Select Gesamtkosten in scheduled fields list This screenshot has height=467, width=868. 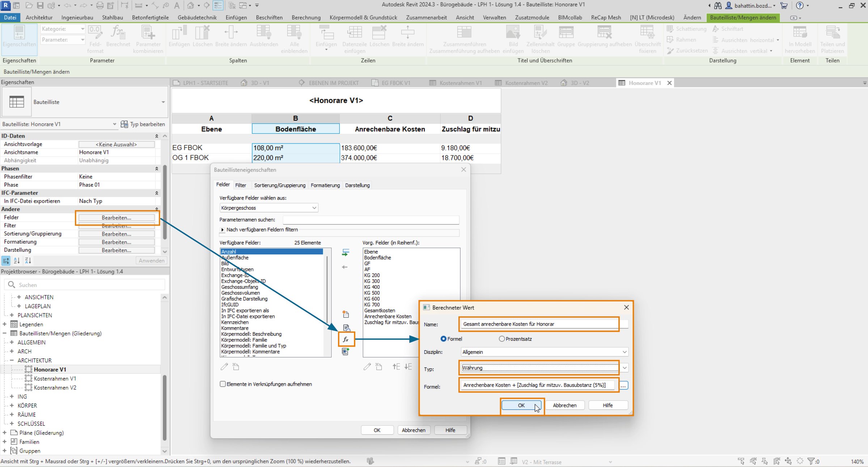pos(380,310)
